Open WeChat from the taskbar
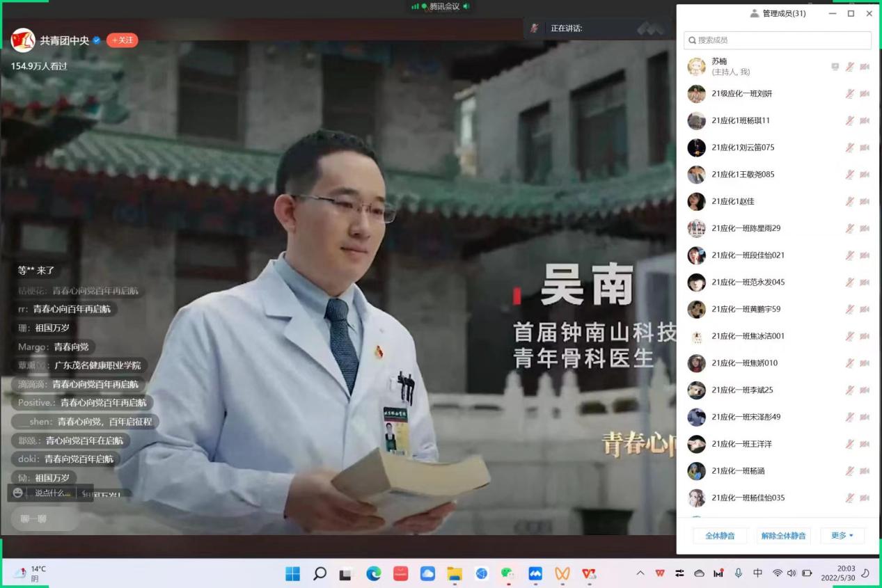882x588 pixels. coord(507,573)
